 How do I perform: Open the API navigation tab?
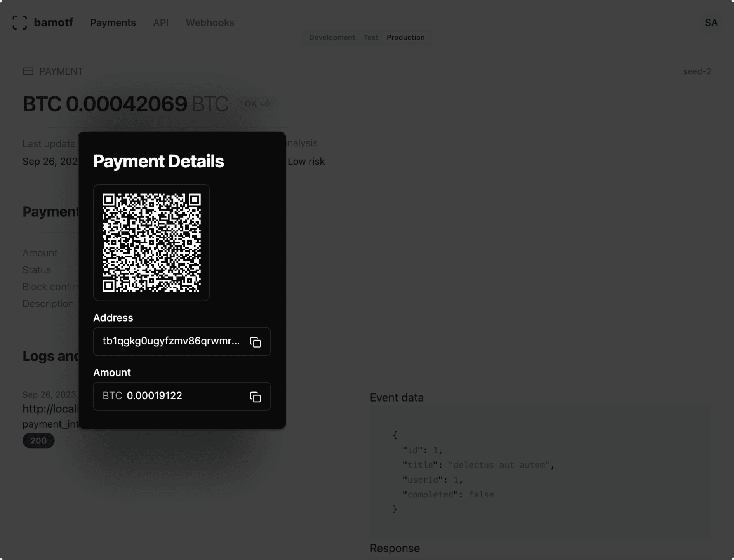161,23
